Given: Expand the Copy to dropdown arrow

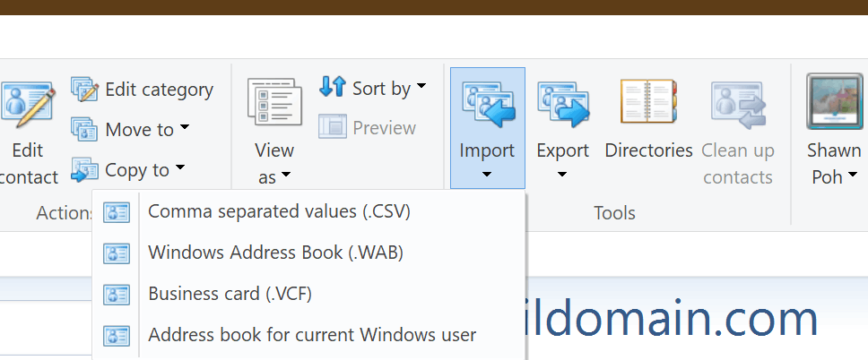Looking at the screenshot, I should click(x=180, y=167).
